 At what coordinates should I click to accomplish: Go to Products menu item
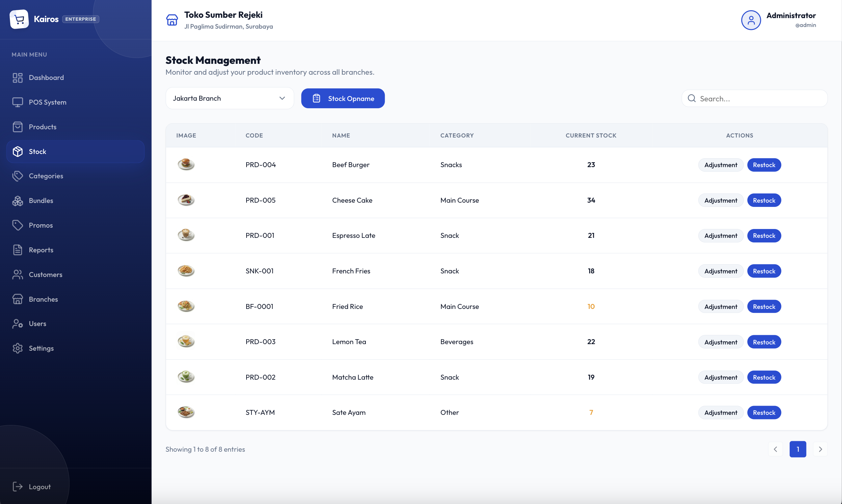[x=75, y=127]
